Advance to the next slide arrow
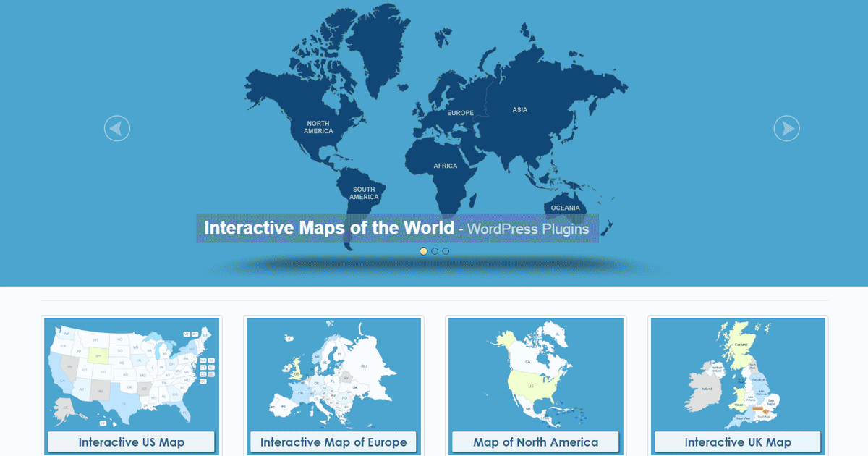The height and width of the screenshot is (456, 868). click(x=787, y=129)
